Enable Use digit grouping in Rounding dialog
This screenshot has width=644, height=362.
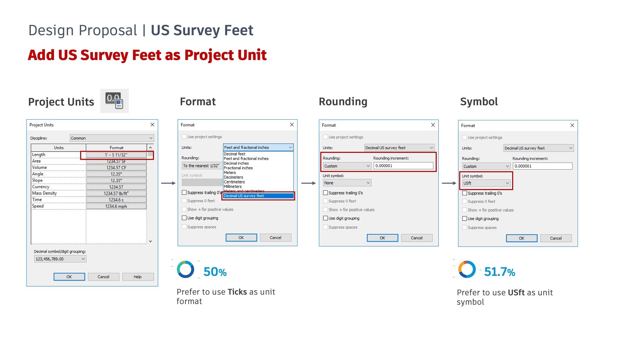(325, 218)
